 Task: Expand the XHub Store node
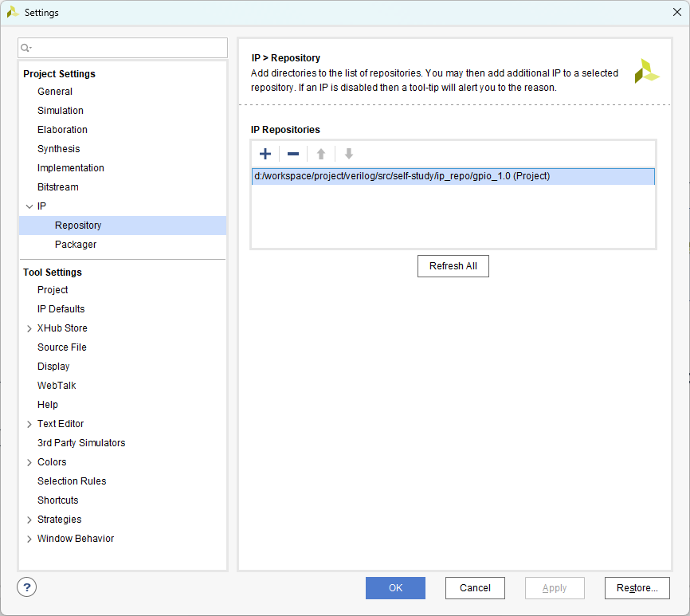(29, 328)
